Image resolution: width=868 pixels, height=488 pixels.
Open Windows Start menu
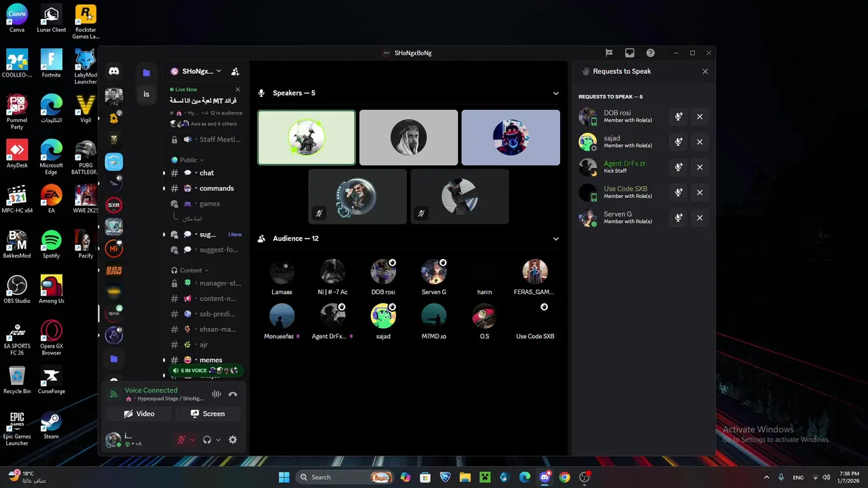point(284,477)
